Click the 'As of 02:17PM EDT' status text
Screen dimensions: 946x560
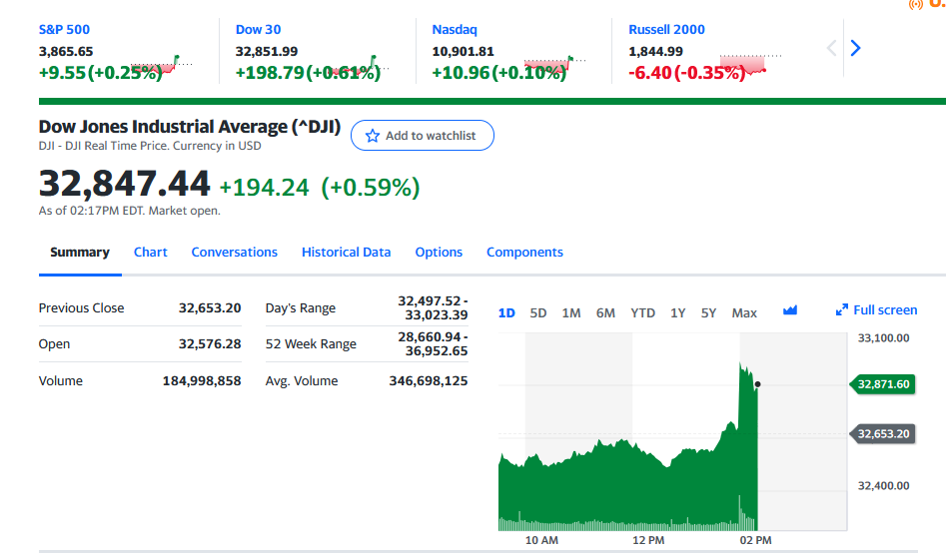click(x=130, y=211)
